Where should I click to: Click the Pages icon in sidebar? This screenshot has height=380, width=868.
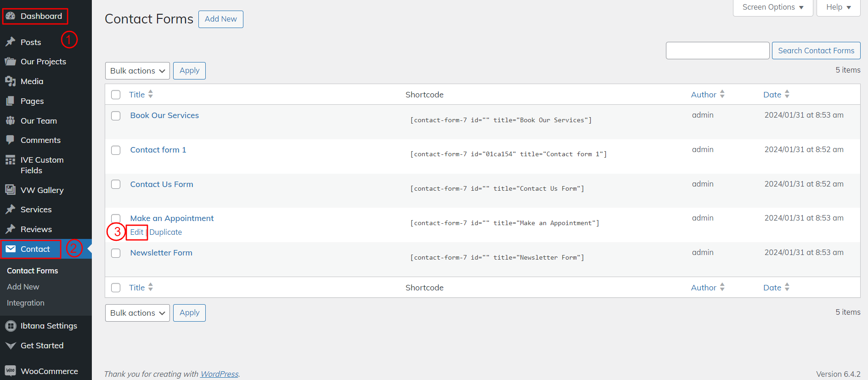point(11,101)
